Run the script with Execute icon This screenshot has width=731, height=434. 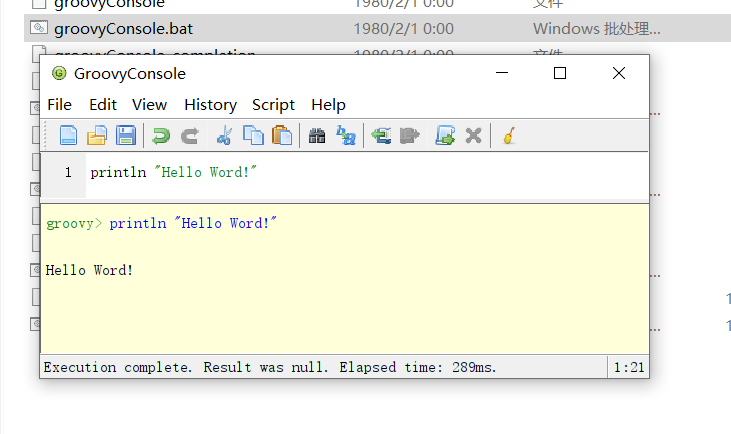pos(445,135)
